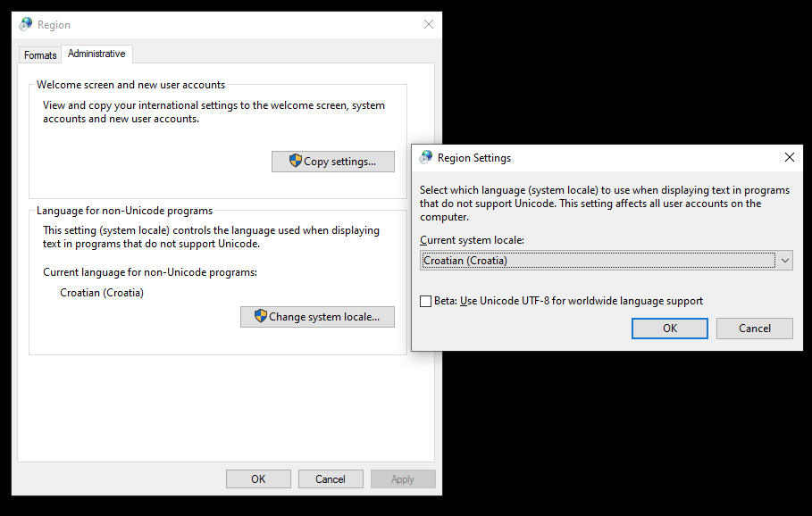This screenshot has width=812, height=516.
Task: Click 'Language for non-Unicode programs' group label
Action: coord(124,211)
